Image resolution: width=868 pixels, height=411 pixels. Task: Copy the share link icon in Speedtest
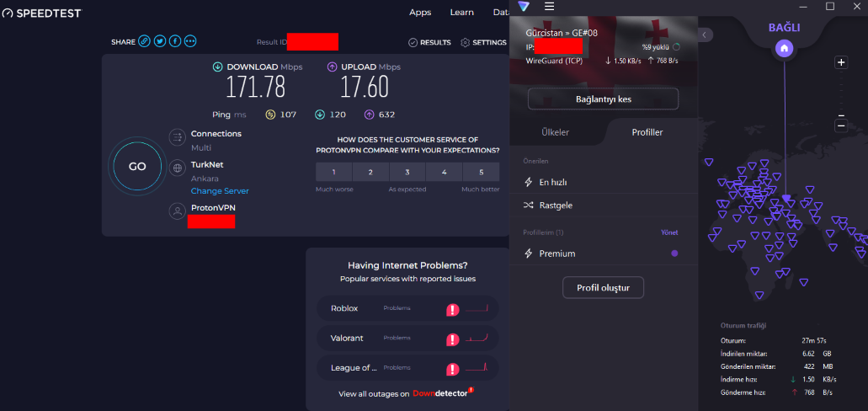point(145,41)
